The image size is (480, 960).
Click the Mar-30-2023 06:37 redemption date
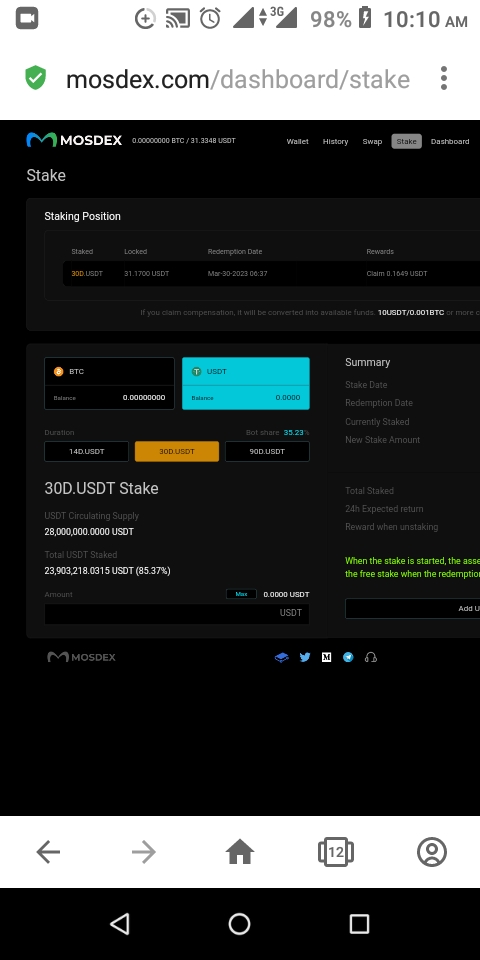pyautogui.click(x=238, y=274)
